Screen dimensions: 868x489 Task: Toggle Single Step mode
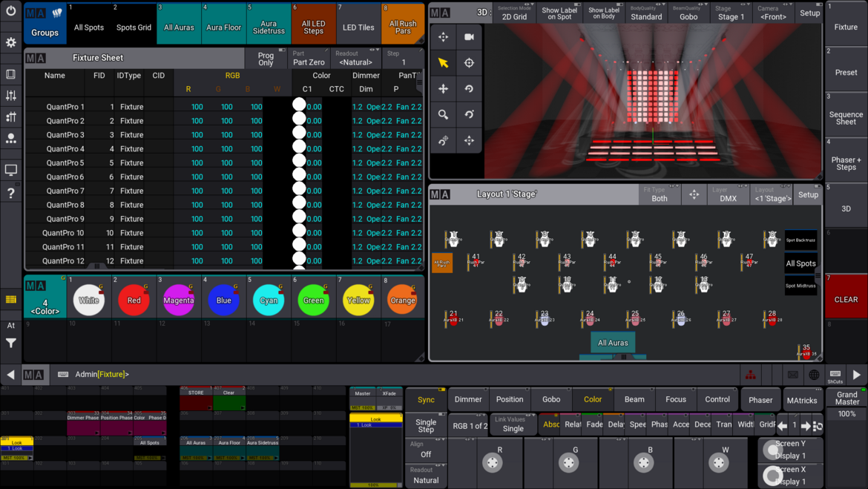point(426,425)
